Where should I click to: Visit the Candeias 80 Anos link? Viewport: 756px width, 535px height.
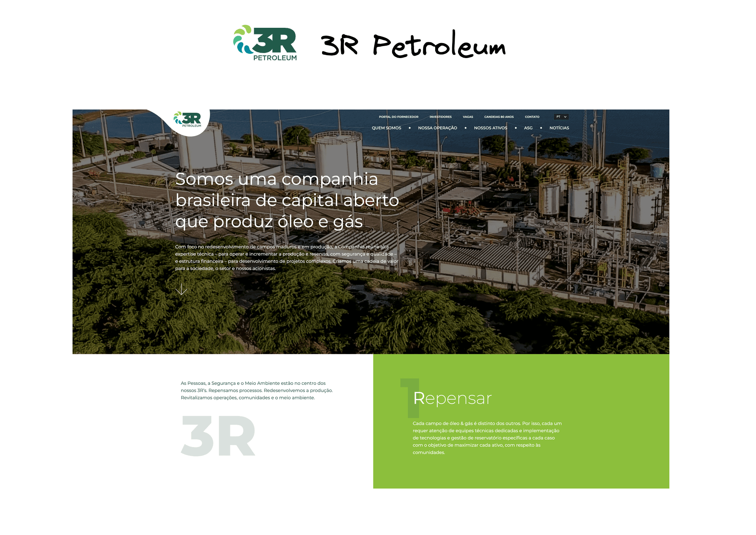pos(499,117)
